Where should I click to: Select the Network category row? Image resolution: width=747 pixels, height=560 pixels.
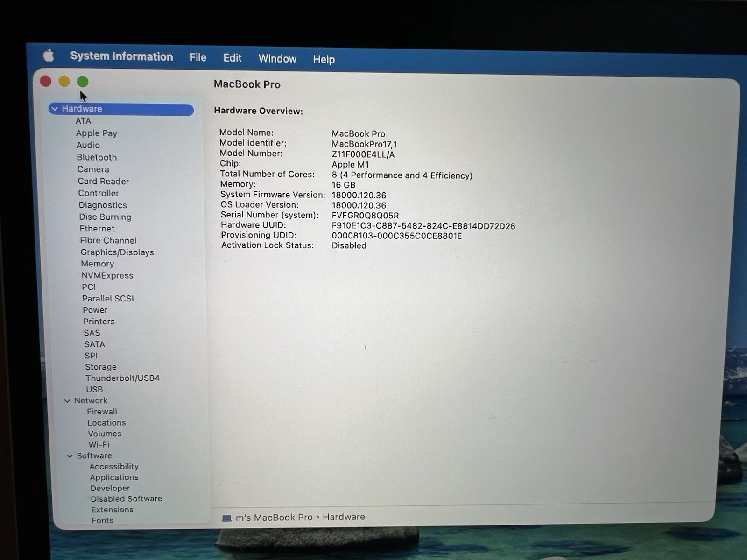pyautogui.click(x=91, y=400)
